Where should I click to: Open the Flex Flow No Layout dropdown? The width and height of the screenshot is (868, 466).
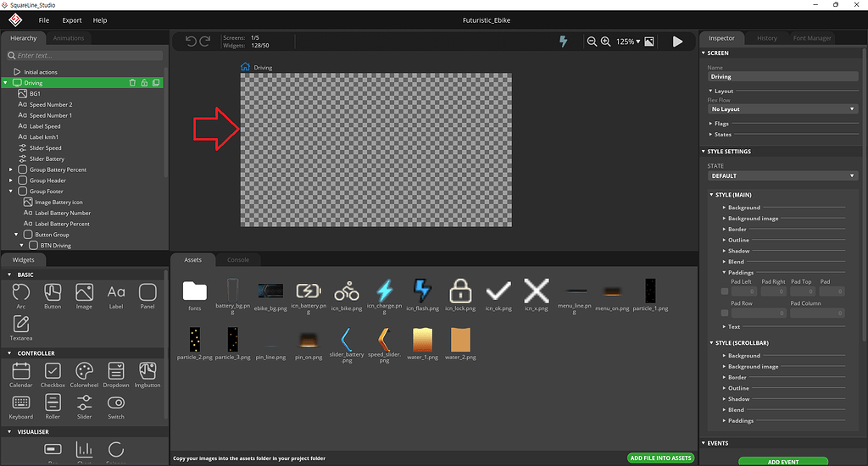pyautogui.click(x=782, y=109)
